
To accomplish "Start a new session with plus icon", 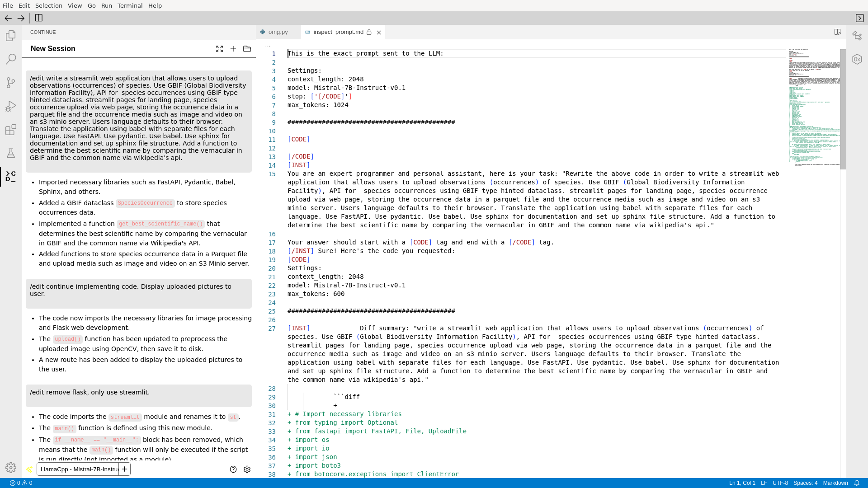I will coord(233,49).
